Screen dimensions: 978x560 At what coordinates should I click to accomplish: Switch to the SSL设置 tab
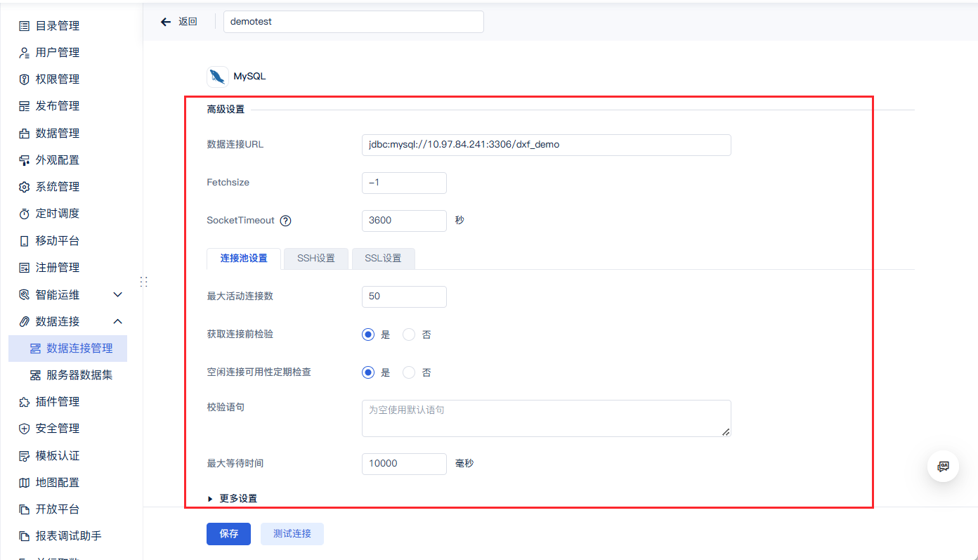point(383,259)
